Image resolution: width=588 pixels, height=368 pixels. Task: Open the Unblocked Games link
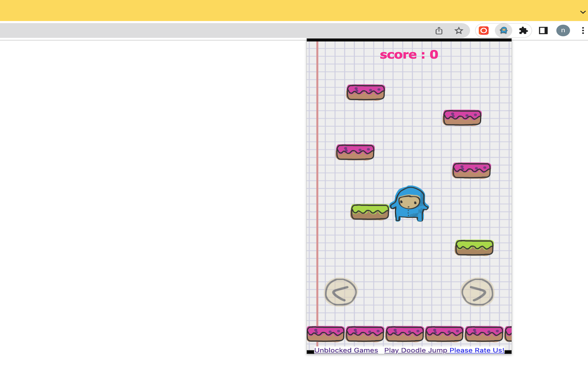point(346,351)
